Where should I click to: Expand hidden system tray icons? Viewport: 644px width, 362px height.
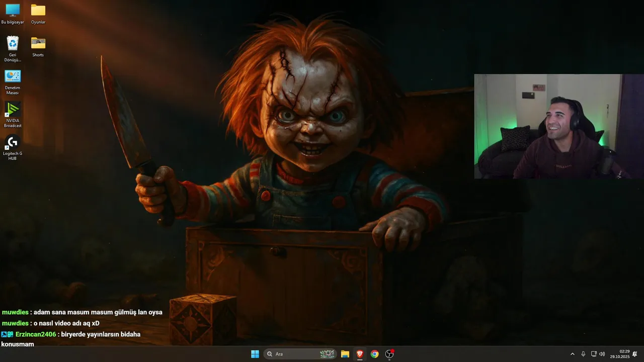tap(572, 354)
